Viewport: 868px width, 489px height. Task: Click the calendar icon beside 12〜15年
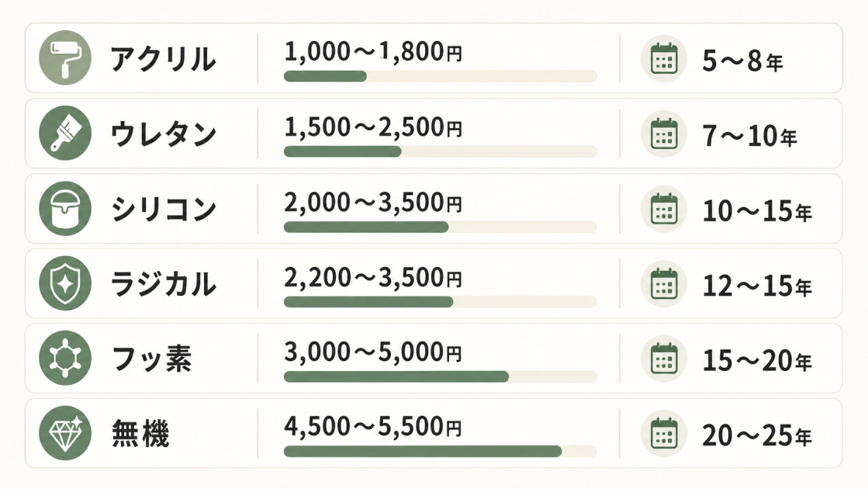(664, 283)
